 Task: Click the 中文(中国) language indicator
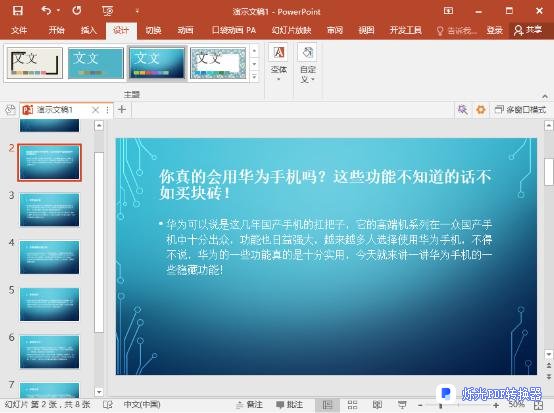[142, 405]
